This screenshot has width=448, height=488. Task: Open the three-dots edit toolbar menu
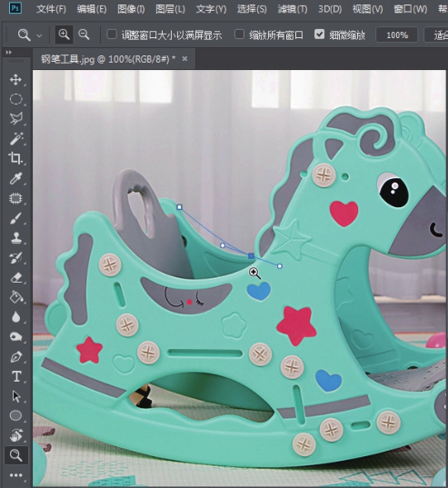15,475
